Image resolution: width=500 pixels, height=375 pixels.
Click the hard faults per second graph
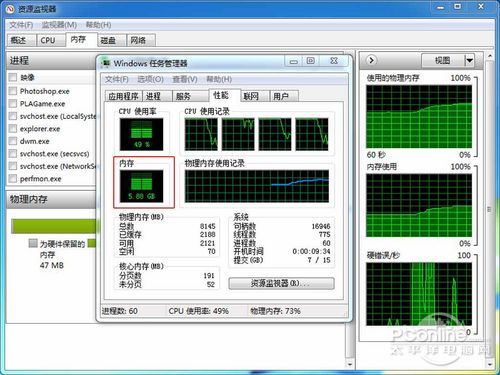click(x=419, y=294)
